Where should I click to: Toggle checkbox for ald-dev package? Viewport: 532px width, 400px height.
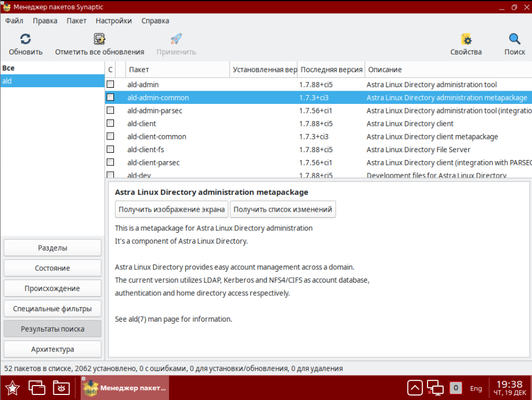[x=110, y=174]
